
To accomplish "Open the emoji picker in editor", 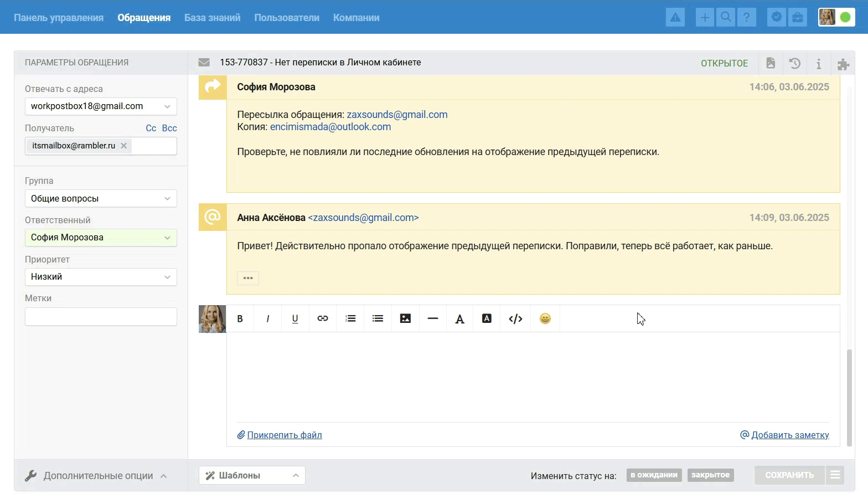I will click(545, 318).
